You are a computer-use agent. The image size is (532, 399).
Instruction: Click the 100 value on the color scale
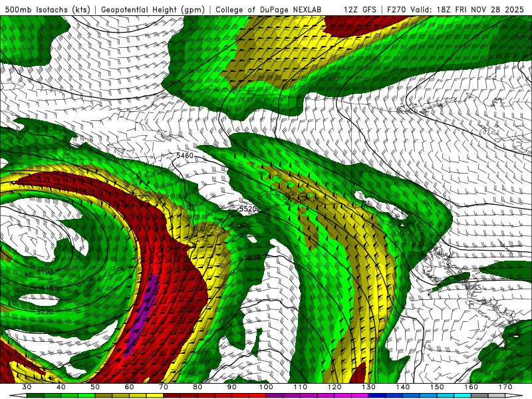click(x=266, y=387)
